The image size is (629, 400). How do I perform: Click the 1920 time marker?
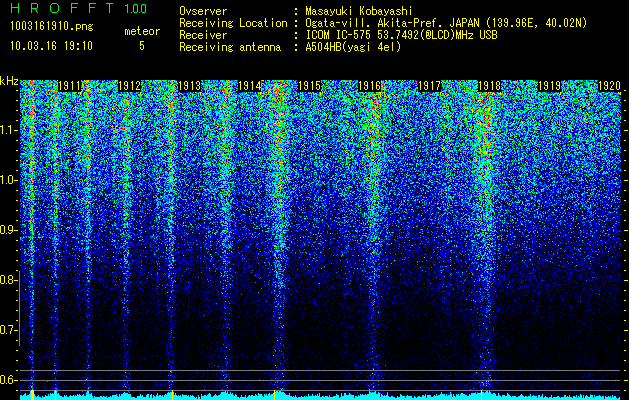point(609,86)
